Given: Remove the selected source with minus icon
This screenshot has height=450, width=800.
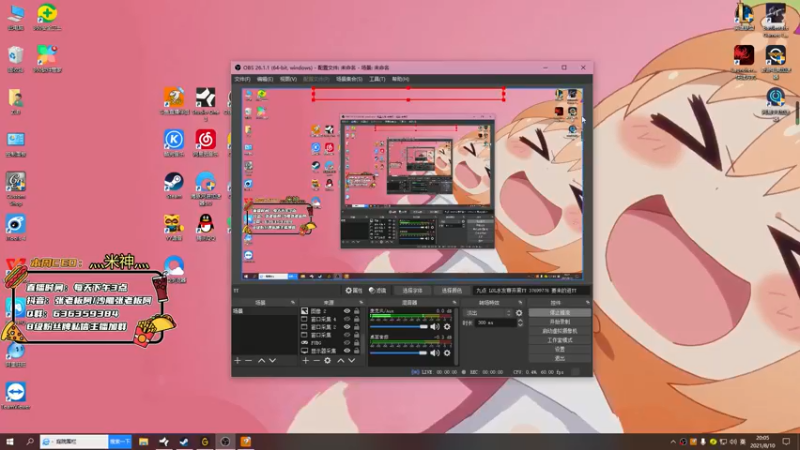Looking at the screenshot, I should [316, 361].
